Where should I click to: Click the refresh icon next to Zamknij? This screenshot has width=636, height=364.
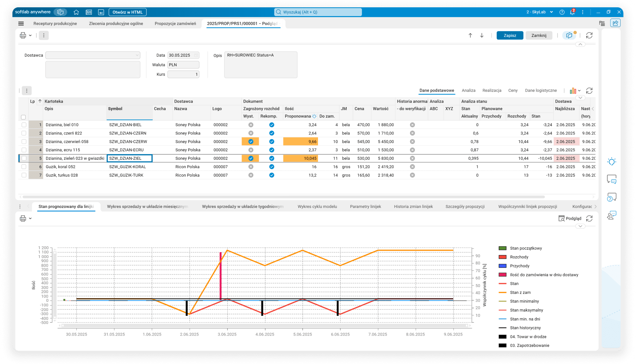(589, 35)
